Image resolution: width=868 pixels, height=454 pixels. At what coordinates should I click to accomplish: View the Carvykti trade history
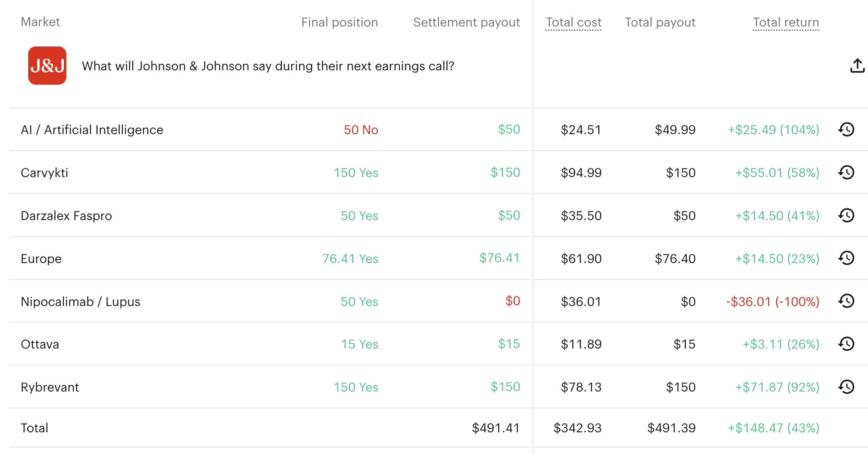(846, 172)
